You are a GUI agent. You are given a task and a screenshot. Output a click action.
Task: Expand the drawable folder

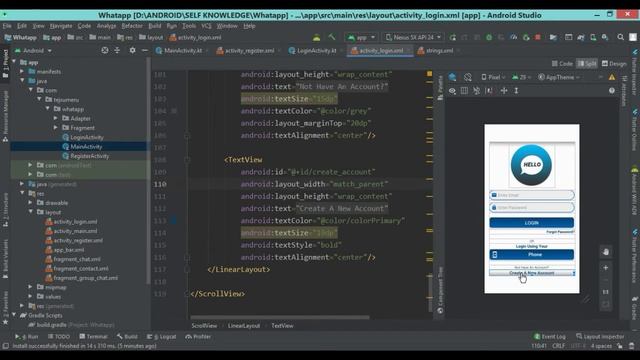coord(30,203)
